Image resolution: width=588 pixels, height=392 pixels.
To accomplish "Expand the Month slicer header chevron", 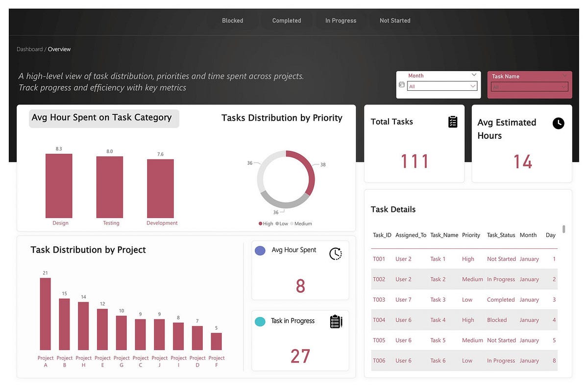I will click(474, 75).
